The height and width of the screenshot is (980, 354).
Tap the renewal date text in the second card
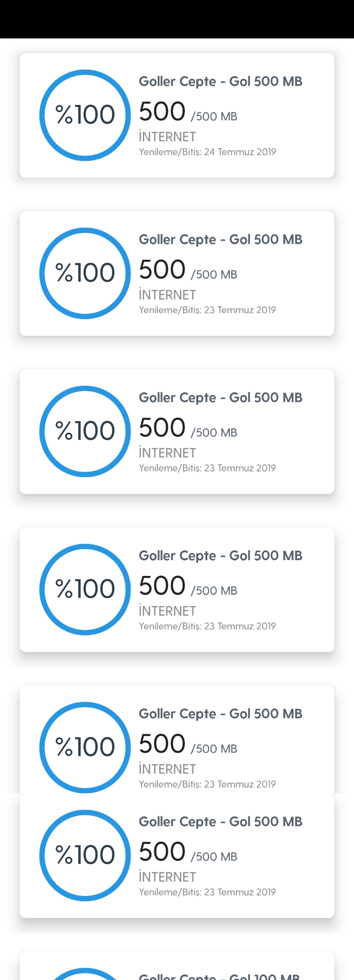point(207,310)
